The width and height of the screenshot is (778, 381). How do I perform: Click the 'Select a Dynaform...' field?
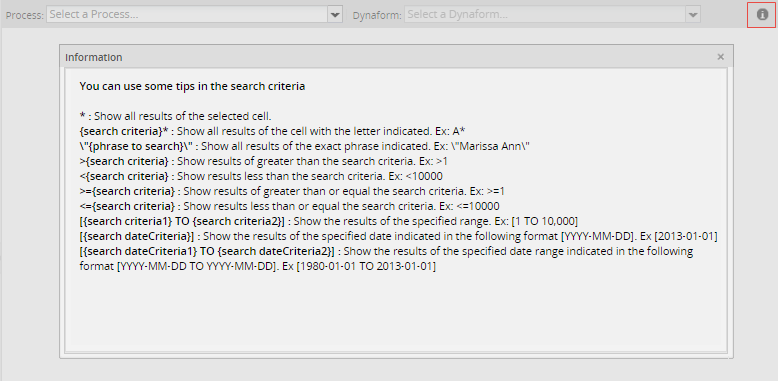[x=545, y=14]
